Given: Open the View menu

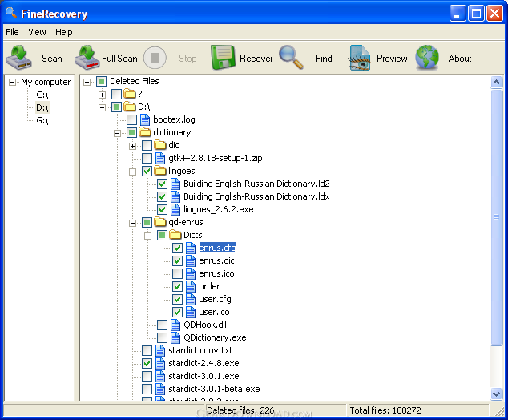Looking at the screenshot, I should (37, 32).
